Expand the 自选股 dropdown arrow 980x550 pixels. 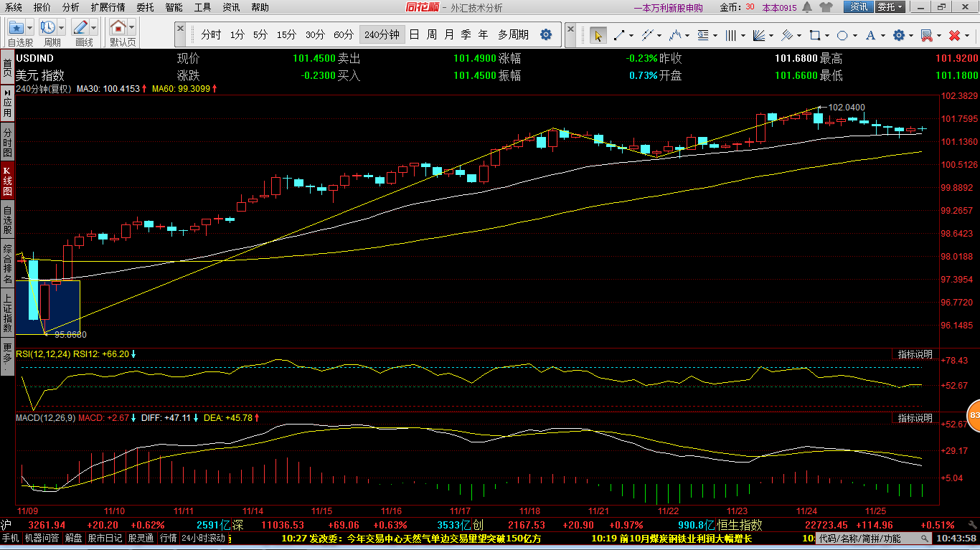pos(29,28)
